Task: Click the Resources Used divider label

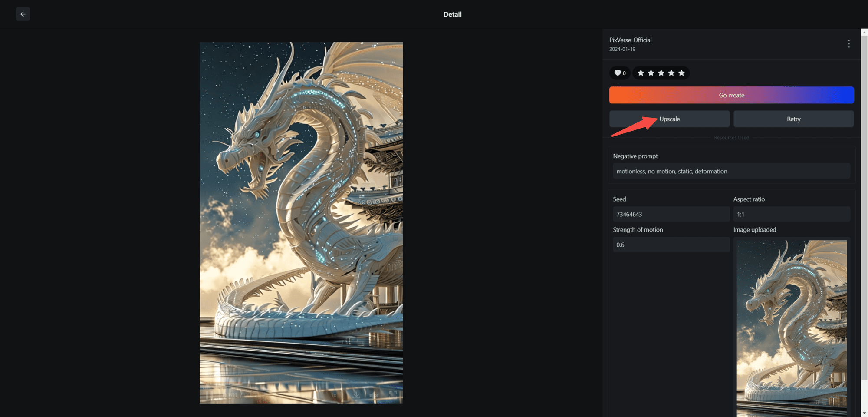Action: (731, 138)
